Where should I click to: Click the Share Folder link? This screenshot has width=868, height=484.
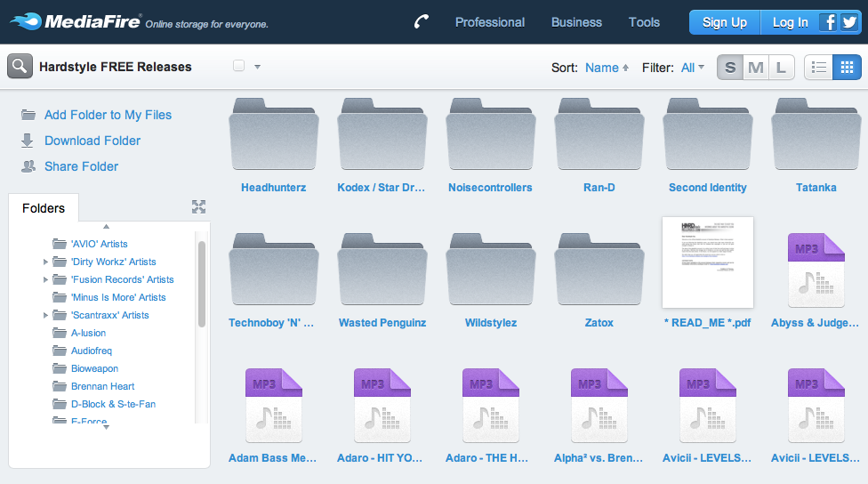tap(82, 166)
